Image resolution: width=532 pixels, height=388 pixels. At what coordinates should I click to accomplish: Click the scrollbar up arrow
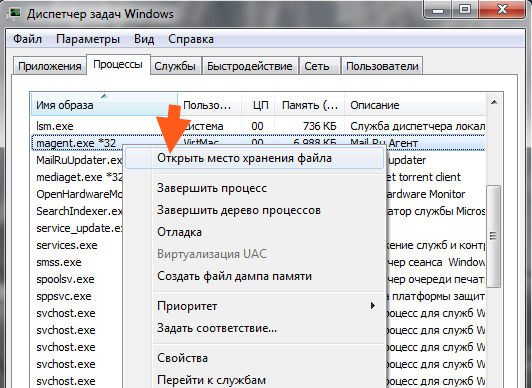[x=494, y=102]
